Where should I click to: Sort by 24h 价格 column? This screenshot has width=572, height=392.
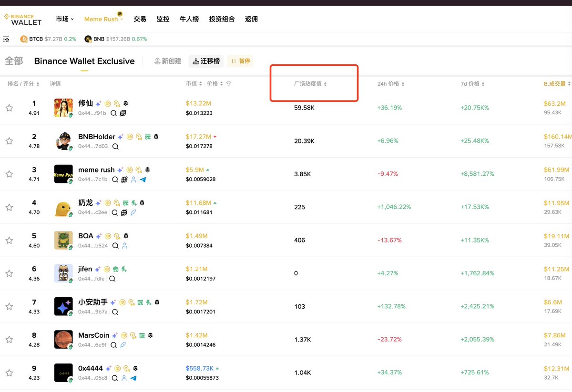[x=391, y=84]
